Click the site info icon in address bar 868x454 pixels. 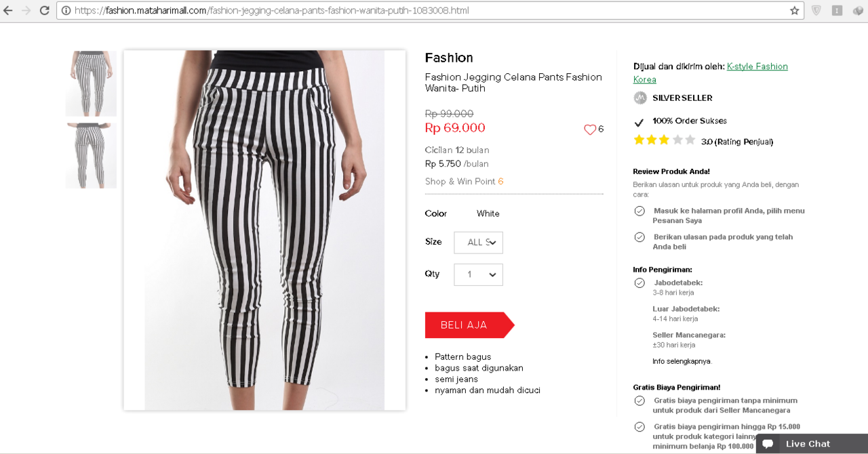66,11
